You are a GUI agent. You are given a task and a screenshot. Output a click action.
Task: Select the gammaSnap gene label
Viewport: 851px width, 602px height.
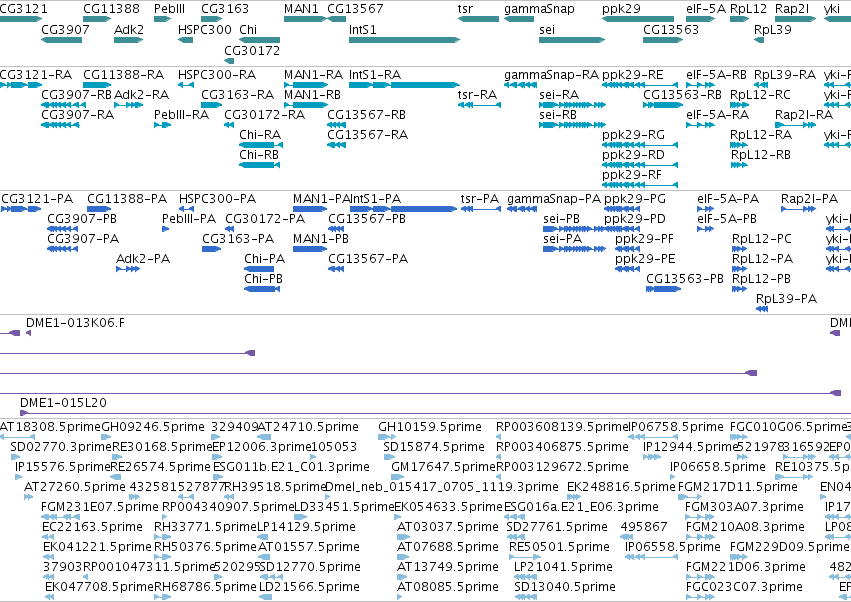[539, 10]
